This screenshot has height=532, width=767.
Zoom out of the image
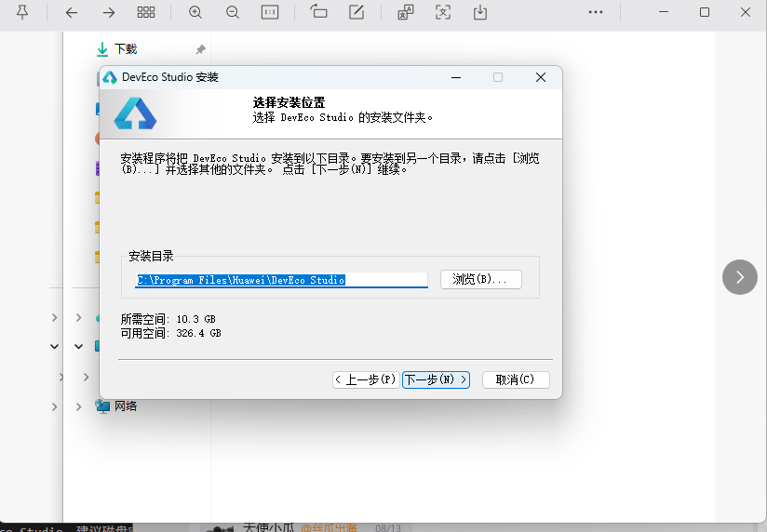click(233, 12)
